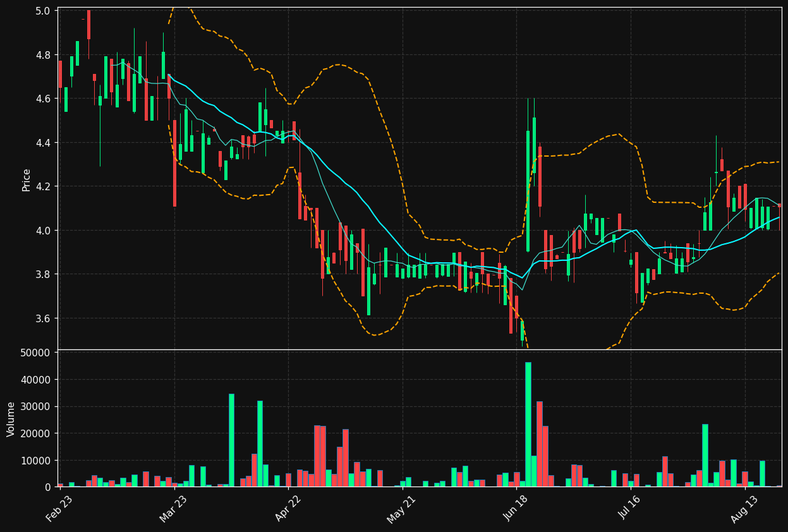Click the 'Aug 13' date label
This screenshot has height=532, width=788.
pyautogui.click(x=743, y=508)
